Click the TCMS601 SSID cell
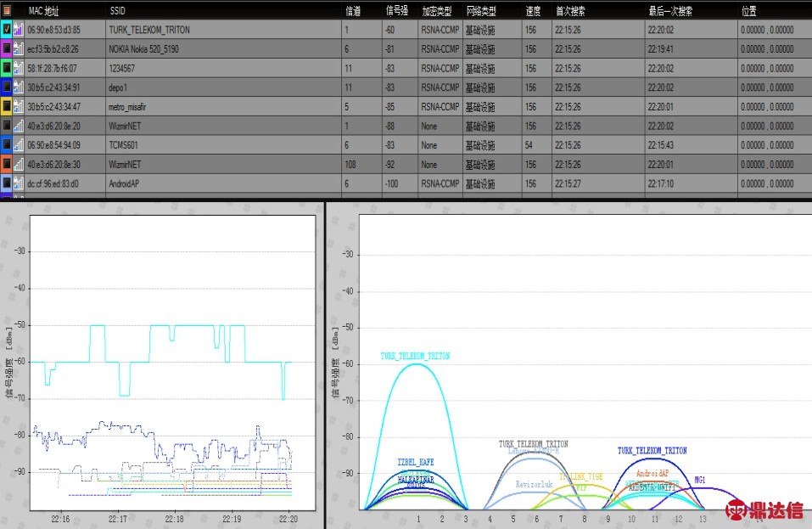This screenshot has width=812, height=529. click(123, 145)
